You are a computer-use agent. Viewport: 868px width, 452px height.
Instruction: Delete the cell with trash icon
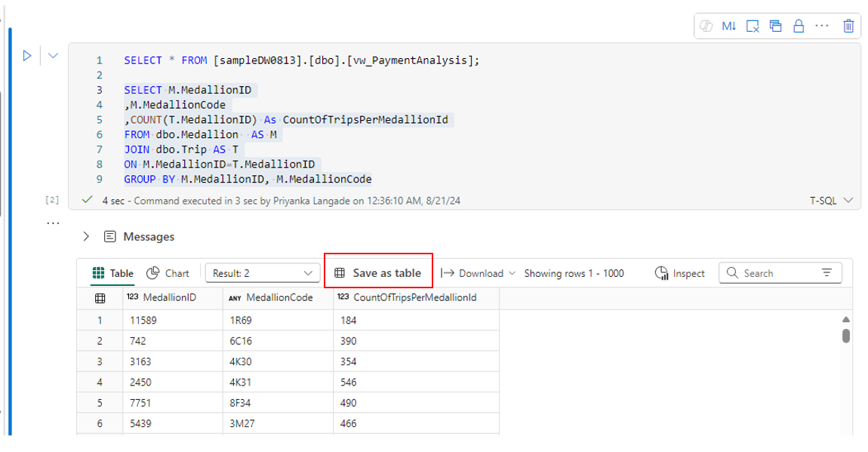[848, 26]
